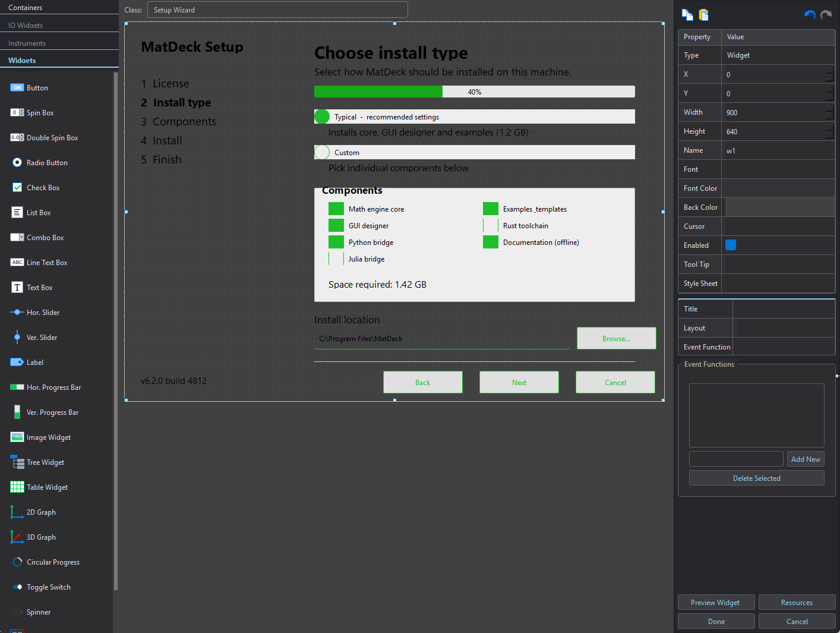Click the 40% install progress bar
The image size is (840, 633).
(475, 92)
